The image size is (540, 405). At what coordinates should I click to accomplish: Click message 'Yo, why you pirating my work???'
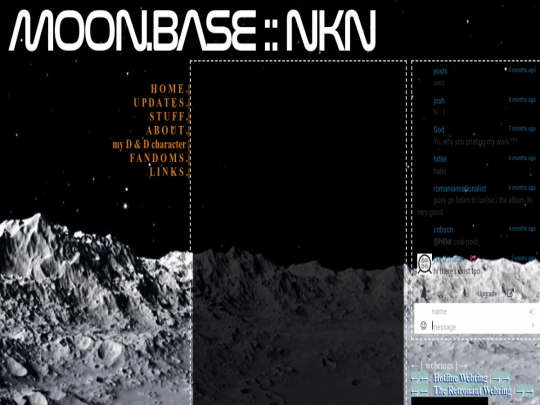[475, 142]
